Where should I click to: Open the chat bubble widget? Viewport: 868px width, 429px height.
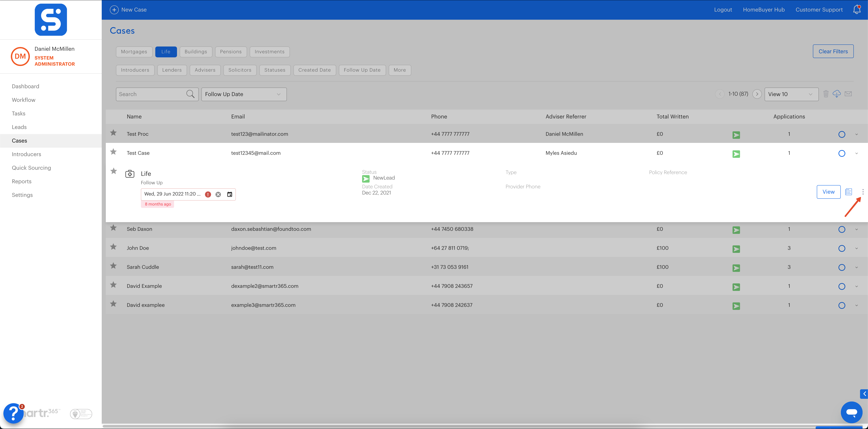(852, 412)
